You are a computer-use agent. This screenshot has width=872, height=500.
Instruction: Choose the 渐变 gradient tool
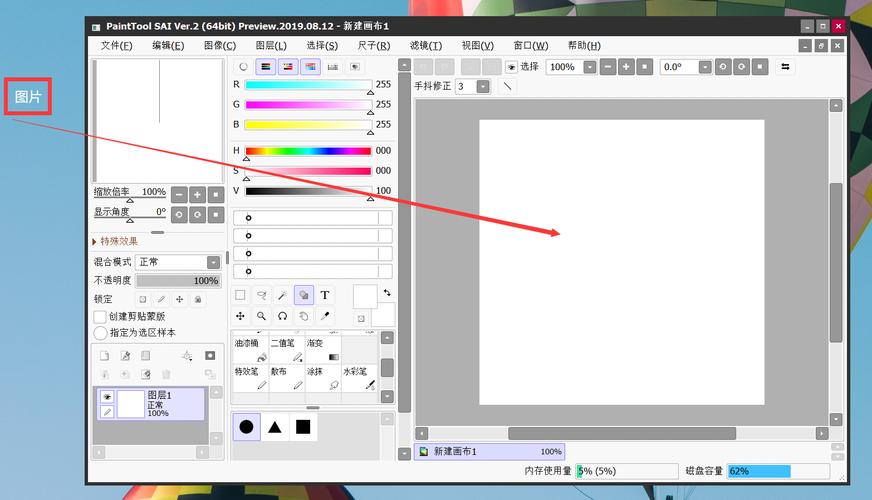coord(323,350)
